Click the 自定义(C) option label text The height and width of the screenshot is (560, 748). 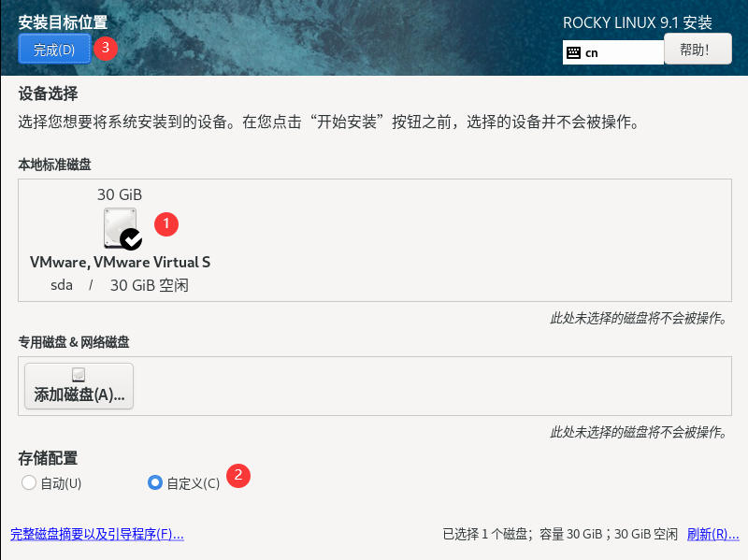194,483
